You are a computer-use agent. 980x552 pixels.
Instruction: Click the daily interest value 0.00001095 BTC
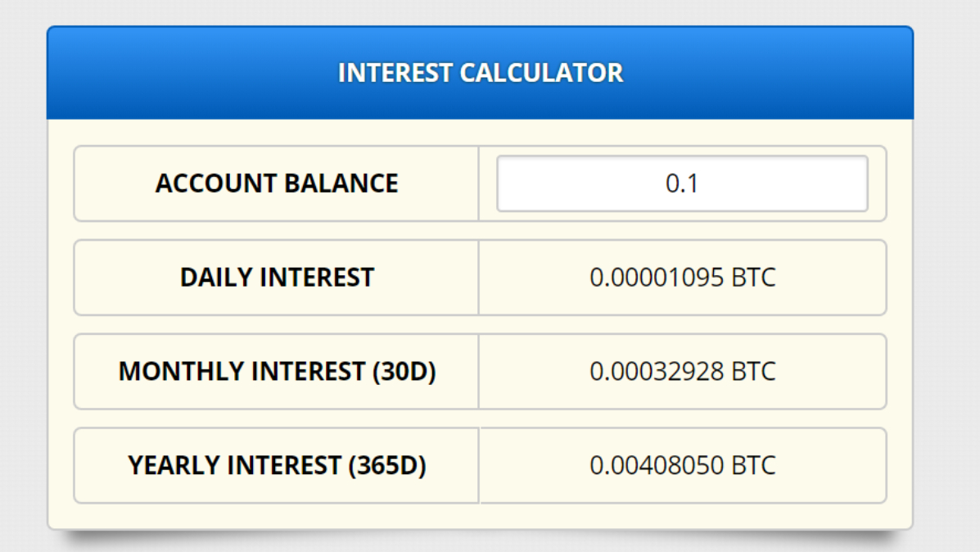(683, 277)
